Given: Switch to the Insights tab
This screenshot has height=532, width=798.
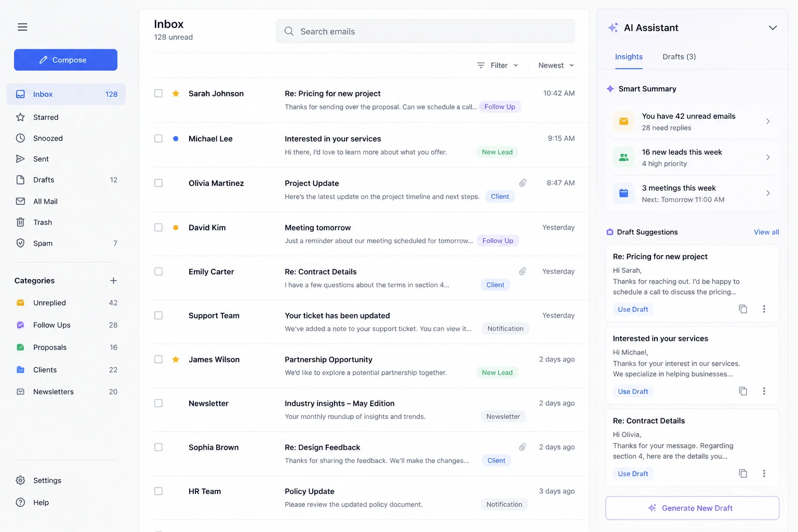Looking at the screenshot, I should click(629, 57).
